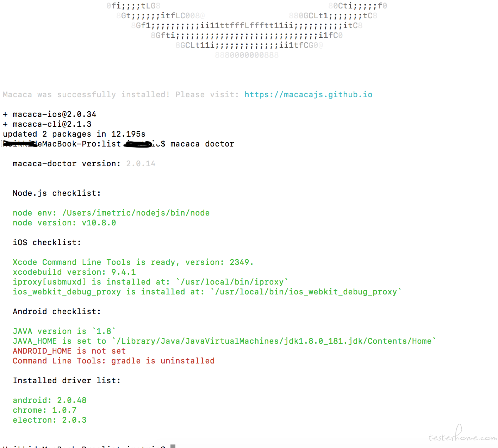This screenshot has height=448, width=498.
Task: Select the 'Android checklist:' heading
Action: (x=57, y=312)
